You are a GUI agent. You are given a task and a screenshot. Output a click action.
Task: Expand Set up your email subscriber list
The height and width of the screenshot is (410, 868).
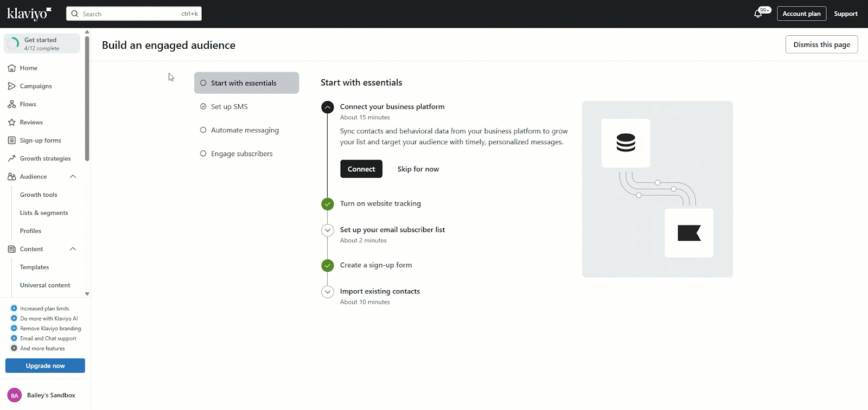328,230
